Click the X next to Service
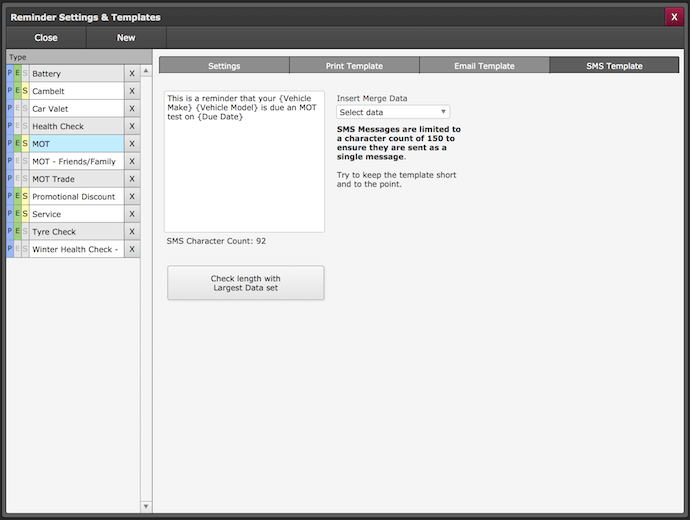 pos(131,214)
